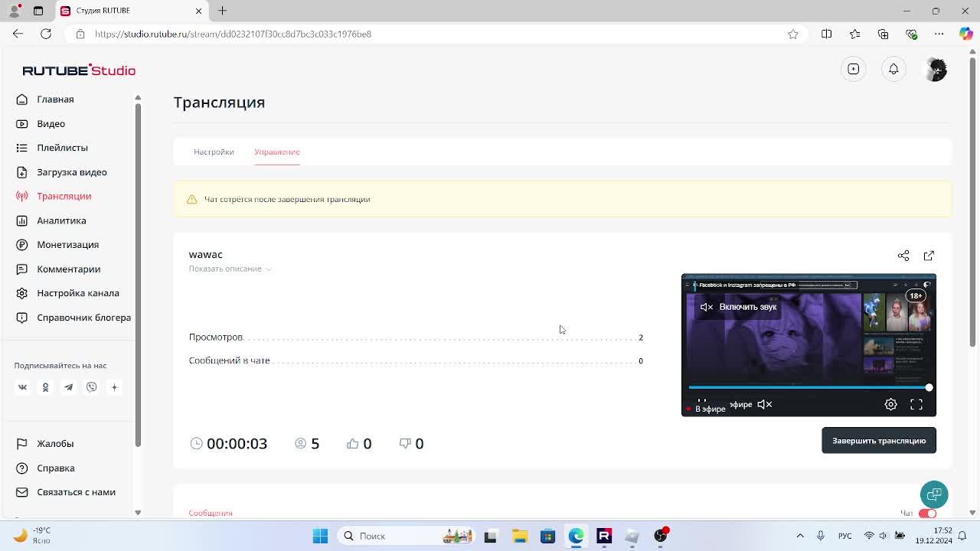
Task: Click the RUTUBE Studio logo
Action: click(x=79, y=70)
